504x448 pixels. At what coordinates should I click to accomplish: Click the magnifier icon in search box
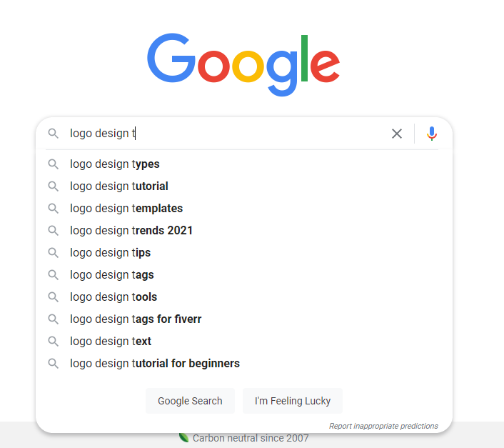pos(53,134)
